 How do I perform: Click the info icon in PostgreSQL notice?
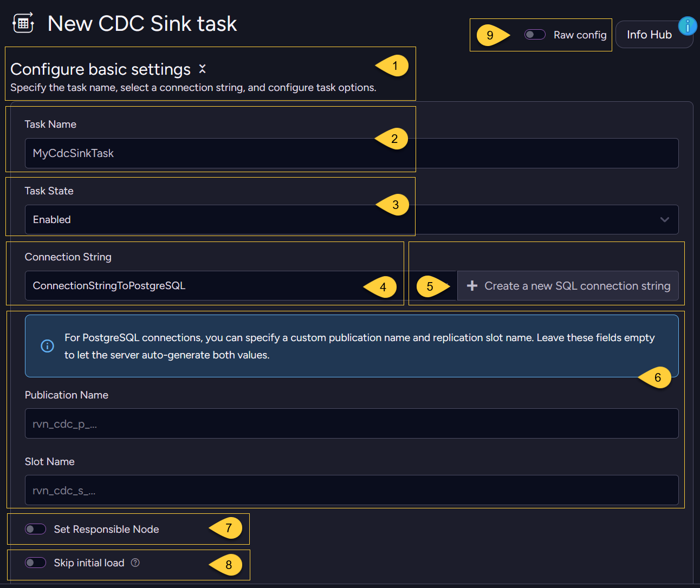pyautogui.click(x=48, y=346)
